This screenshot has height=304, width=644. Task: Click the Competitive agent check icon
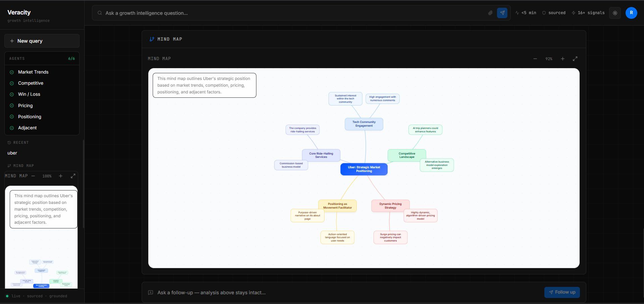tap(12, 83)
